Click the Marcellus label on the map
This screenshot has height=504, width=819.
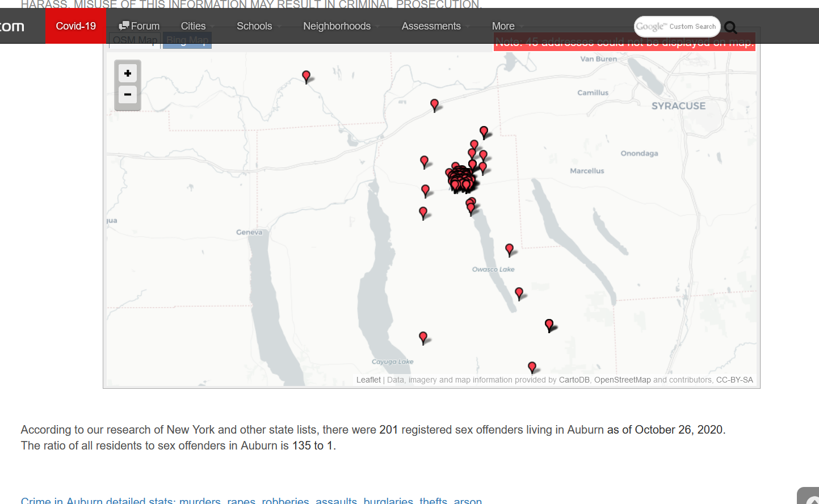tap(587, 171)
